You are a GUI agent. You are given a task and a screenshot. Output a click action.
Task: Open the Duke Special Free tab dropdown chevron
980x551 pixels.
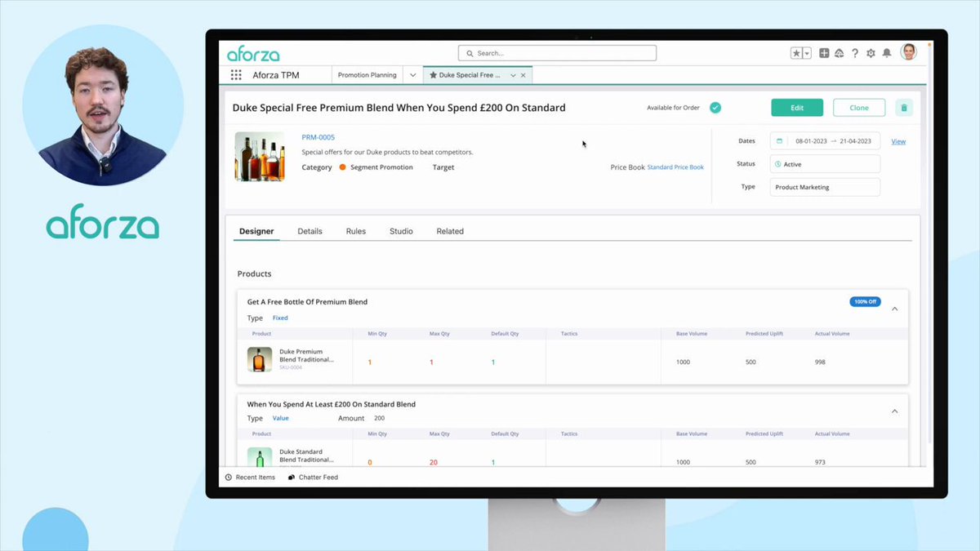tap(513, 75)
